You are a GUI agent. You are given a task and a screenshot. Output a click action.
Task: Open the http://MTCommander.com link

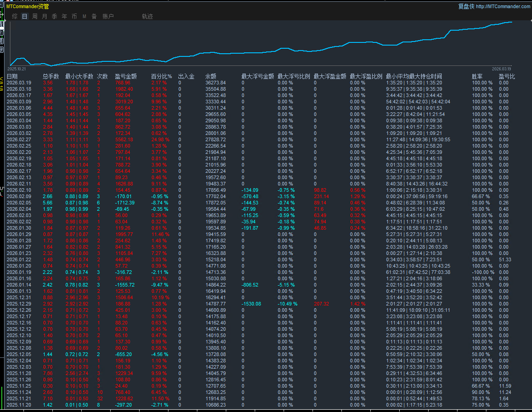coord(503,6)
